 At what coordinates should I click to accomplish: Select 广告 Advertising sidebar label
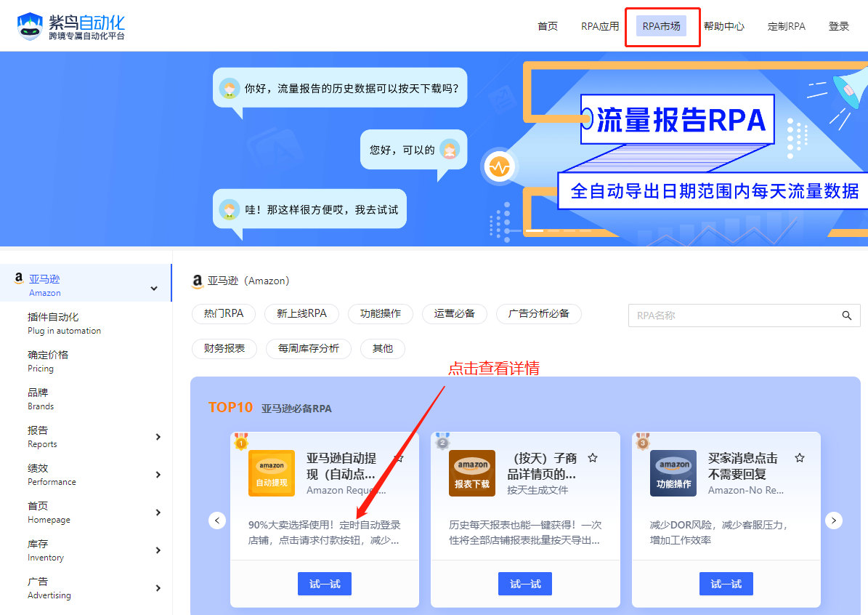pos(49,588)
